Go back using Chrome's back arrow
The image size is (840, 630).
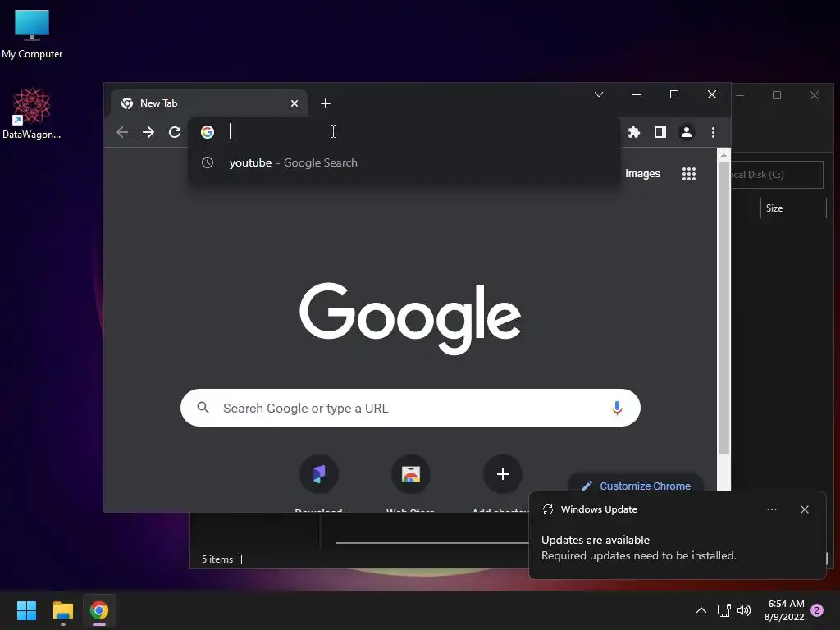122,132
